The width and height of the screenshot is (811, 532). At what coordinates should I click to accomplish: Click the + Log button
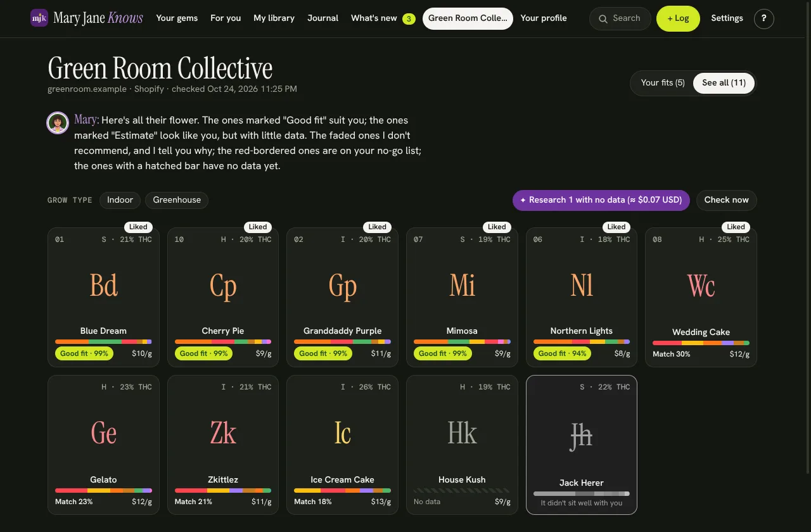pos(678,19)
